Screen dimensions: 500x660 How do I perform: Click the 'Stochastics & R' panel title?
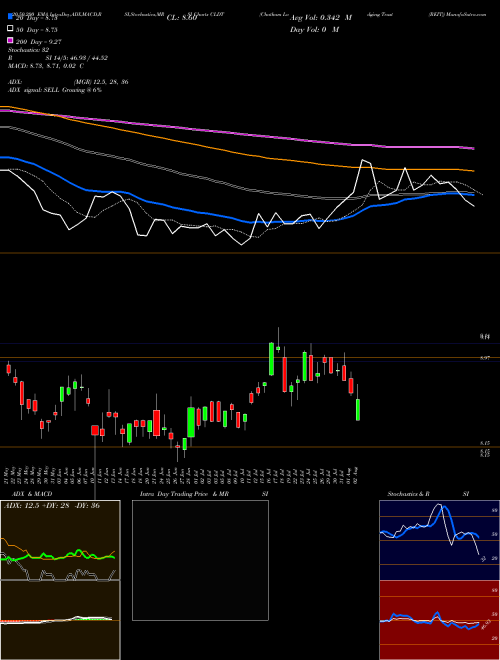(x=409, y=494)
